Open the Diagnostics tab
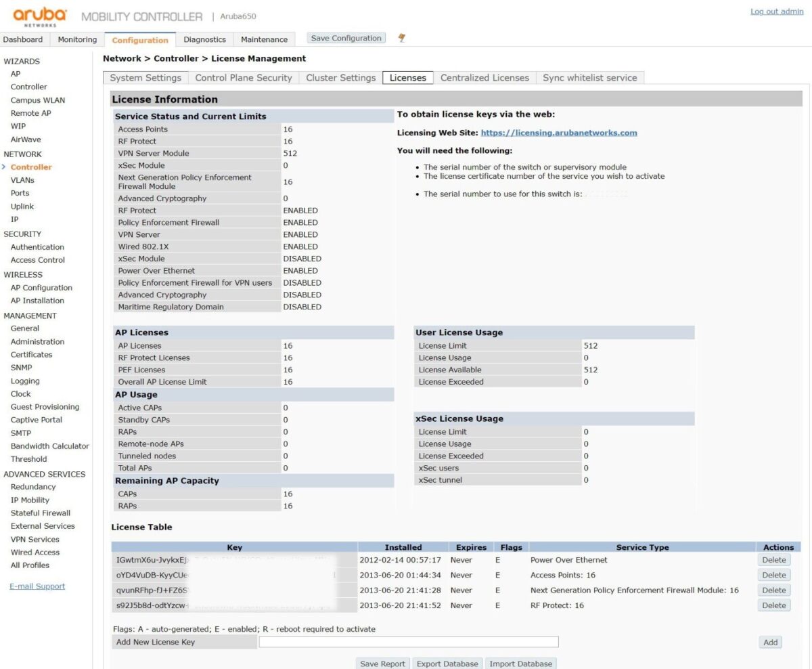Image resolution: width=812 pixels, height=669 pixels. pos(204,39)
